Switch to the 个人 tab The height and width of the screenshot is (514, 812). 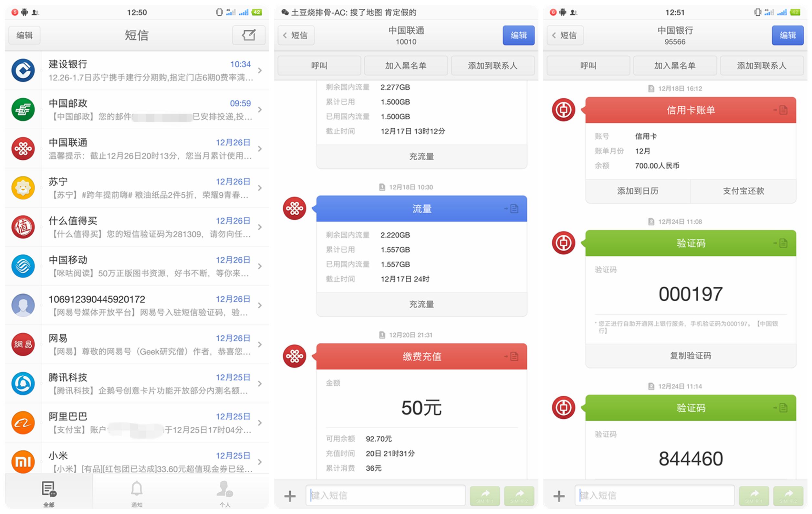tap(225, 493)
